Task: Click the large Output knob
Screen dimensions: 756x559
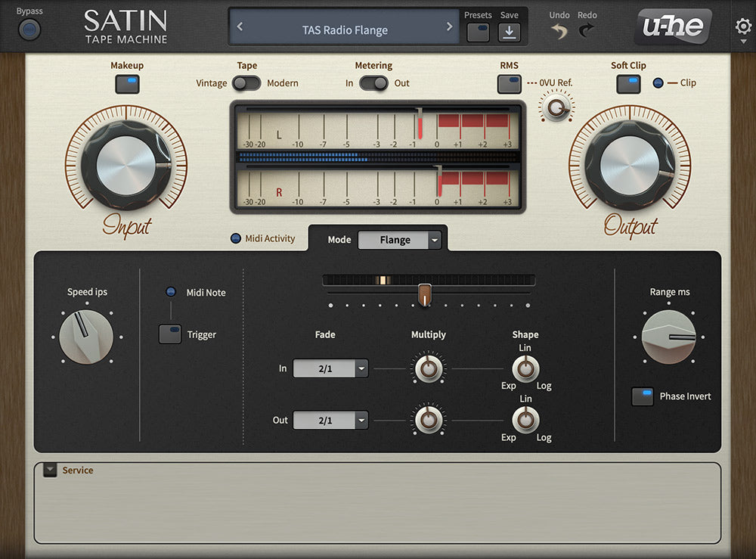Action: (629, 165)
